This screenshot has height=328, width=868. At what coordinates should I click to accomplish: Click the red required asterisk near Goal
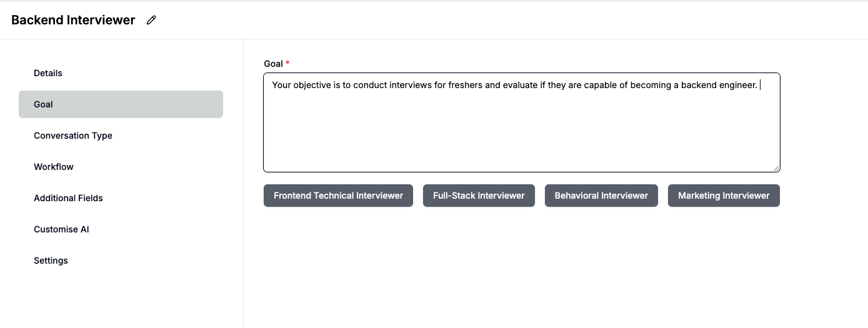[x=288, y=63]
